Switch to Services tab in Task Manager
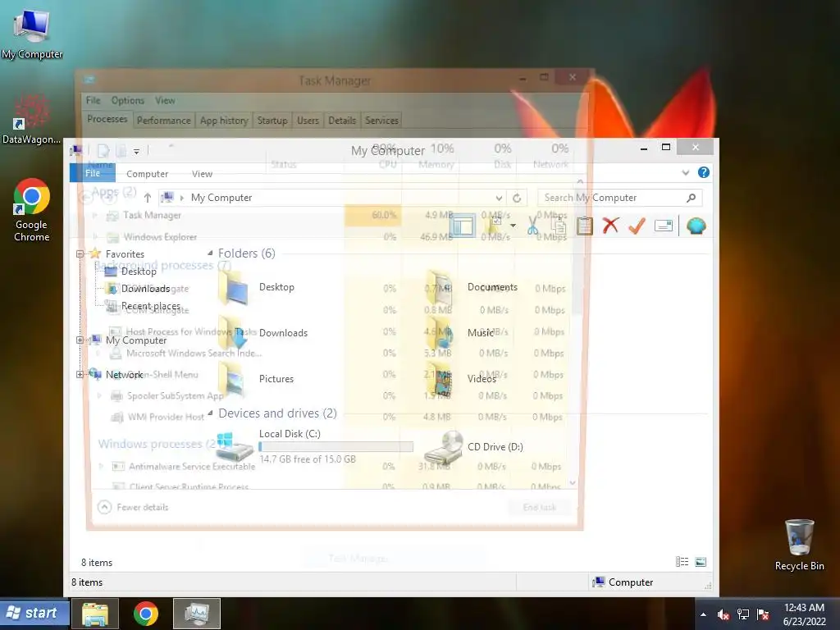Image resolution: width=840 pixels, height=630 pixels. click(382, 121)
